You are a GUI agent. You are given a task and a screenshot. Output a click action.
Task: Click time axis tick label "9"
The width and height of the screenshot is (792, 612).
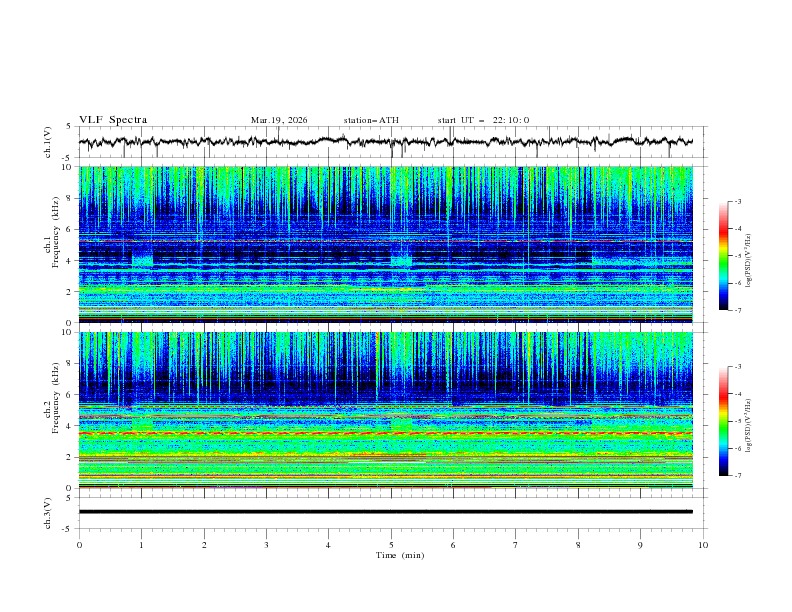tap(640, 545)
